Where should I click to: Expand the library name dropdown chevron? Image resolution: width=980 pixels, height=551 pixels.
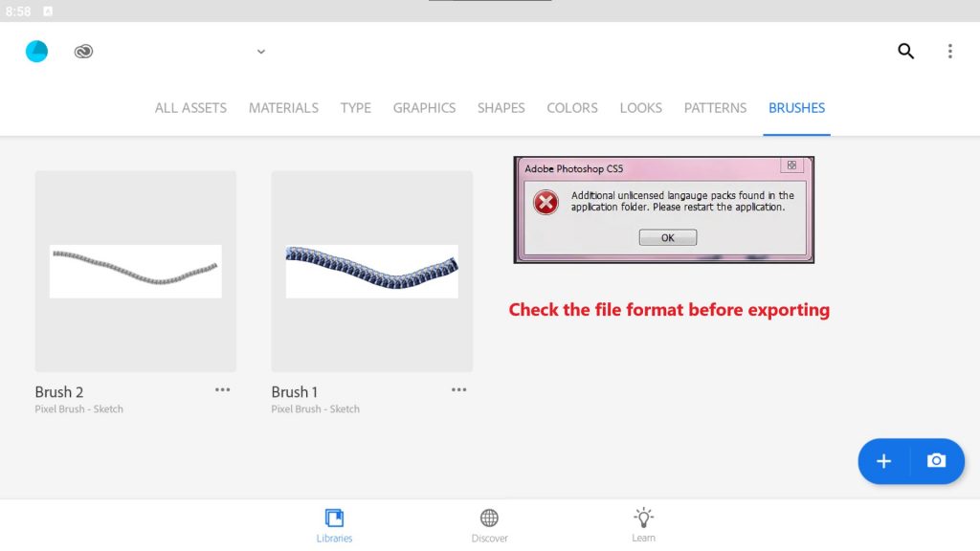tap(261, 52)
